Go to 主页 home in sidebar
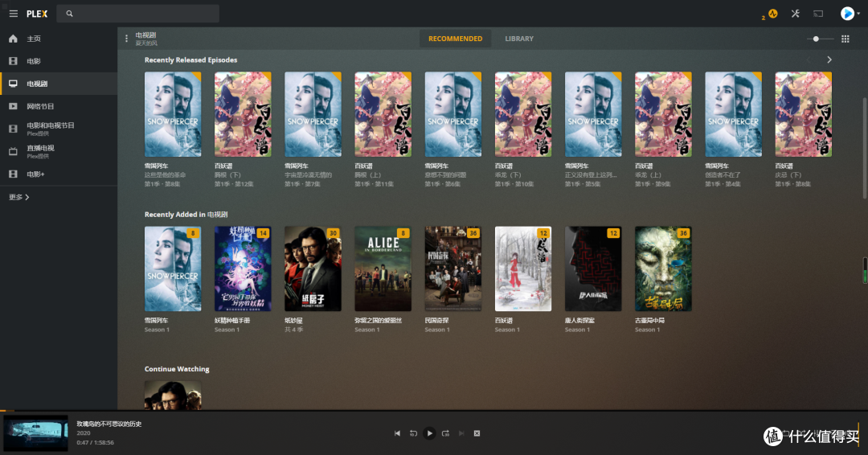The height and width of the screenshot is (455, 868). tap(34, 39)
